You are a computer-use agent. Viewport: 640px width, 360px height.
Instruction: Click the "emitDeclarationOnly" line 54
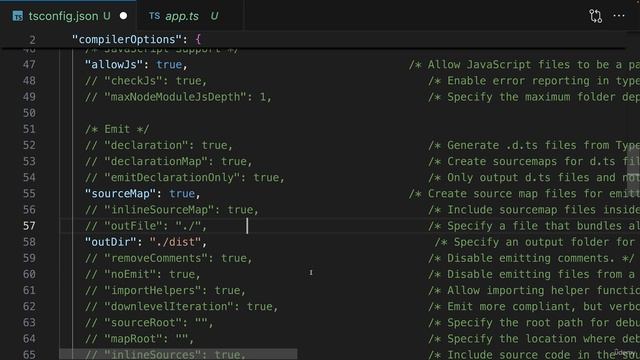184,178
